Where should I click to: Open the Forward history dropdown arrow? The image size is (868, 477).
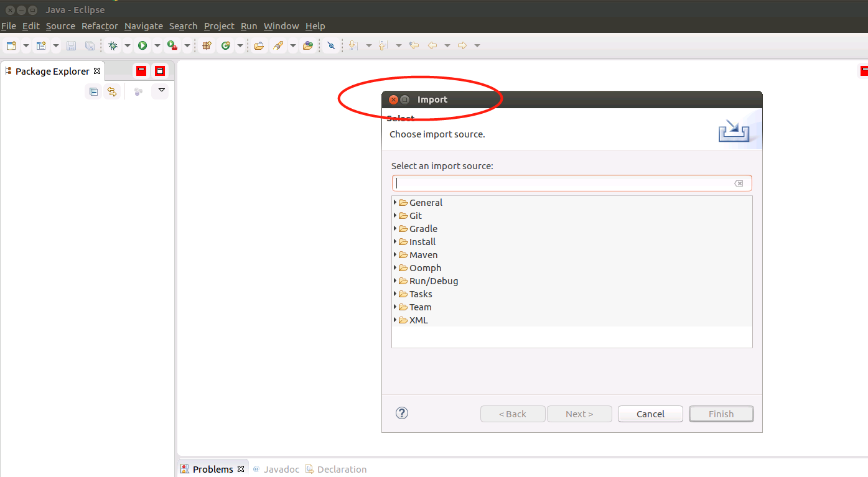pyautogui.click(x=477, y=45)
